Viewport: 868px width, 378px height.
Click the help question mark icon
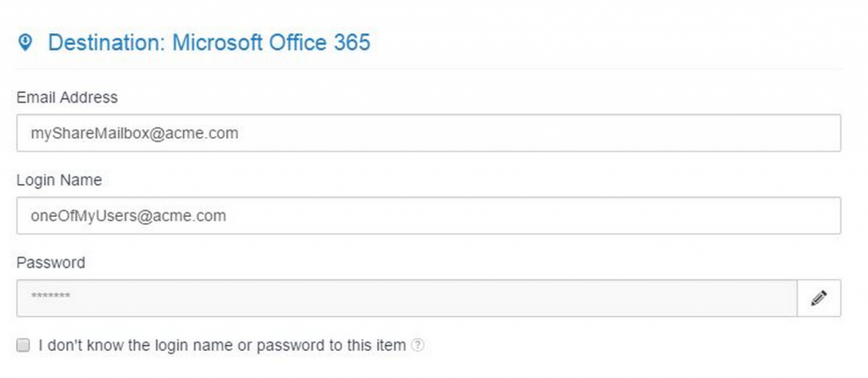(417, 346)
